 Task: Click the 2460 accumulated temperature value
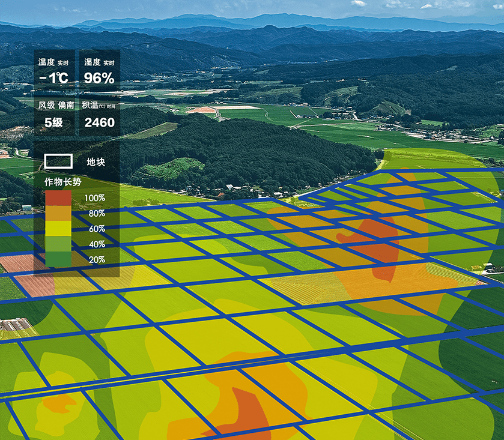pos(99,123)
